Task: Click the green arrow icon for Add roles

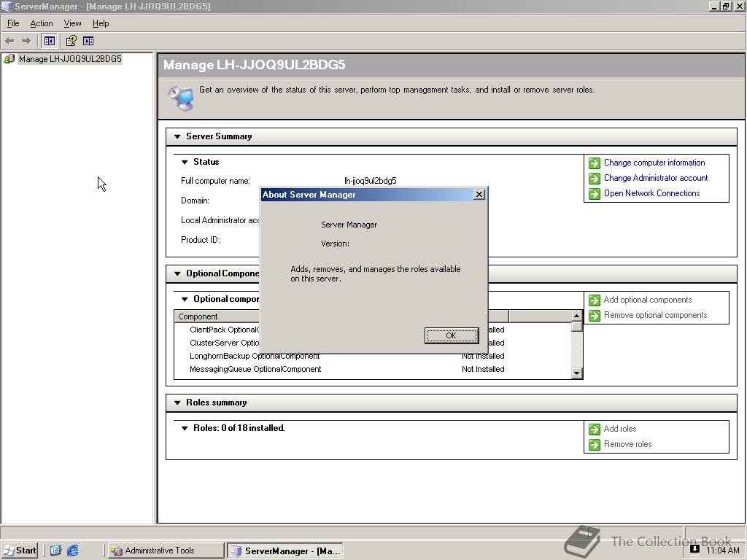Action: [594, 429]
